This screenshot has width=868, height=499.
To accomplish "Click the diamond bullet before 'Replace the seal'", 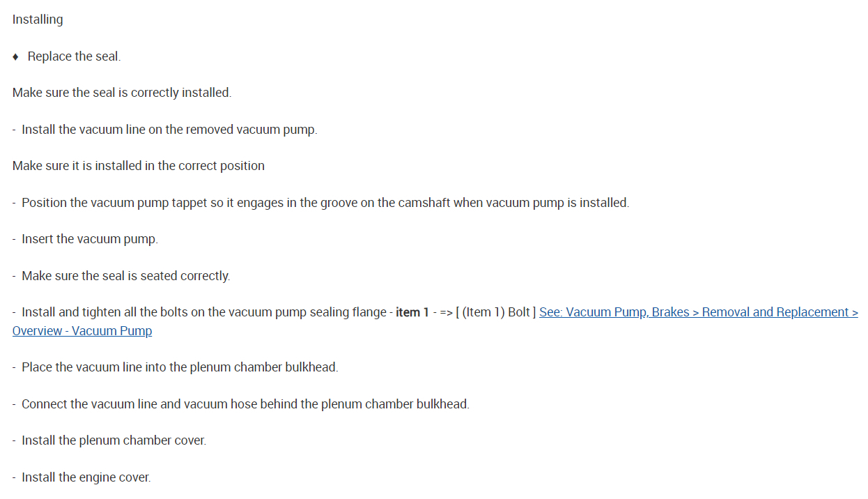I will point(16,57).
